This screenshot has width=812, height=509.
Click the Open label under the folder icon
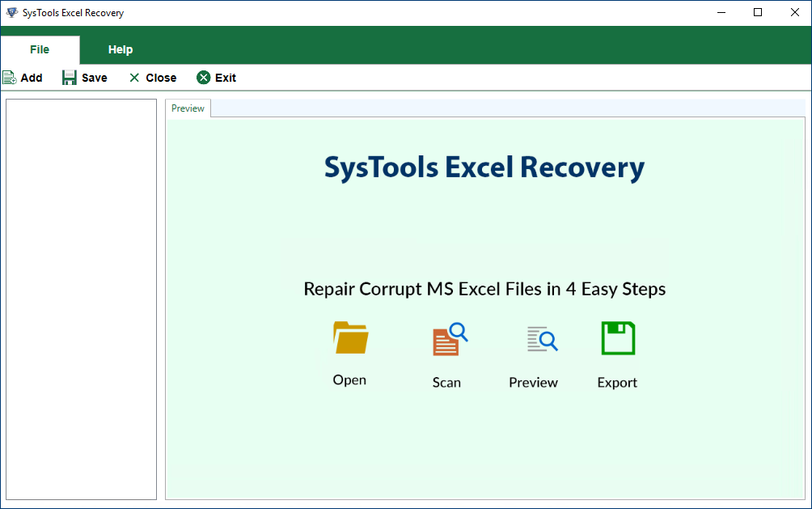pos(349,380)
